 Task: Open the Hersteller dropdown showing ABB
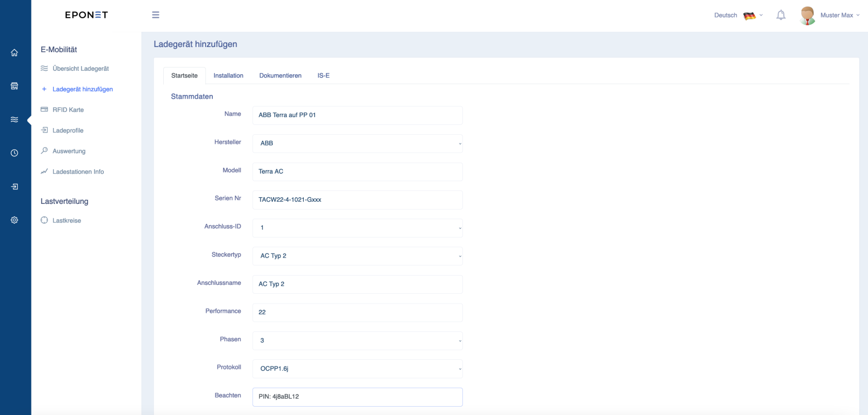point(358,143)
